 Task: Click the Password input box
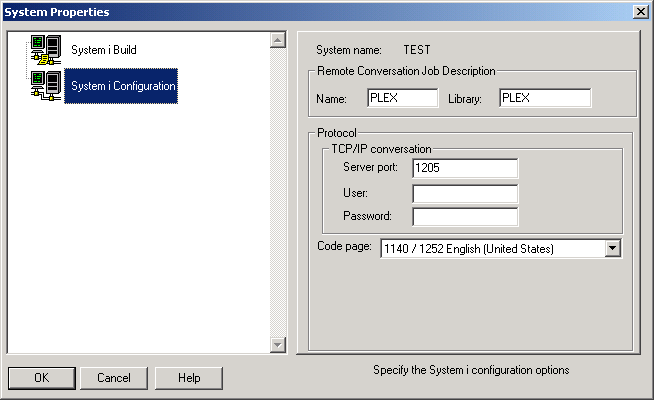(464, 216)
